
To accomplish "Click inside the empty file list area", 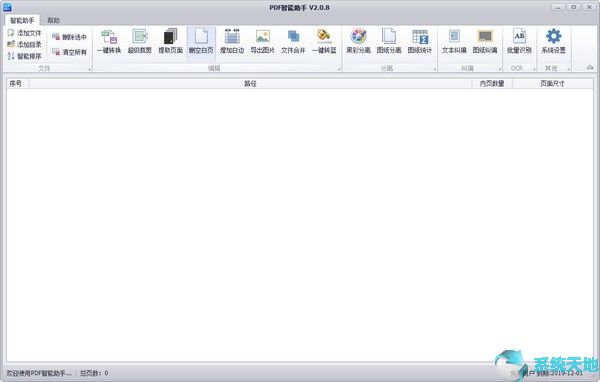I will pyautogui.click(x=300, y=225).
